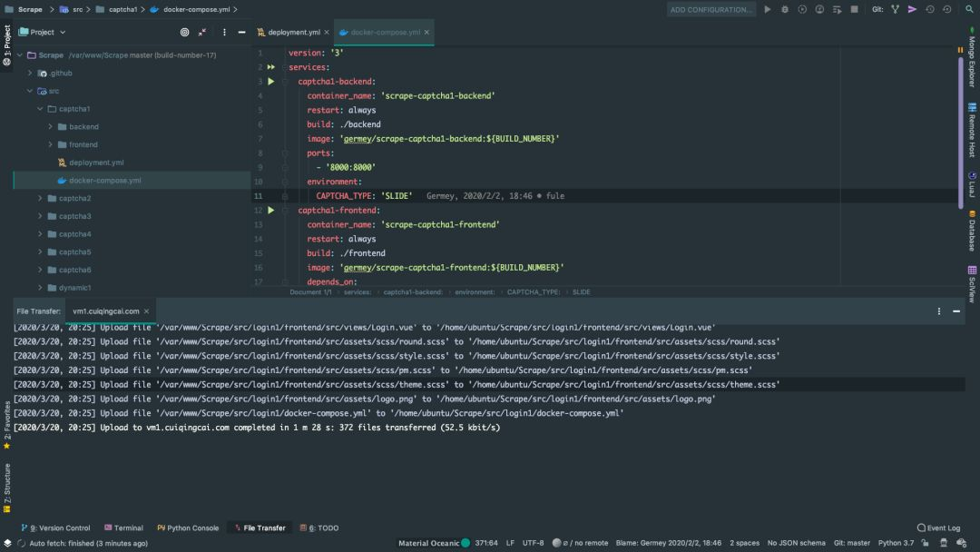Collapse all in Project panel
Image resolution: width=980 pixels, height=552 pixels.
point(201,32)
